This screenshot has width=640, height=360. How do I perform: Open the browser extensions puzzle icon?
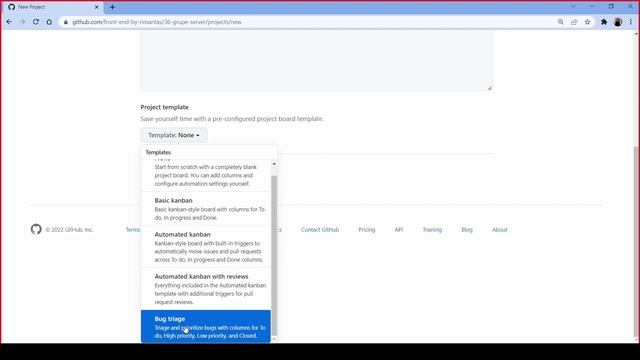(604, 22)
